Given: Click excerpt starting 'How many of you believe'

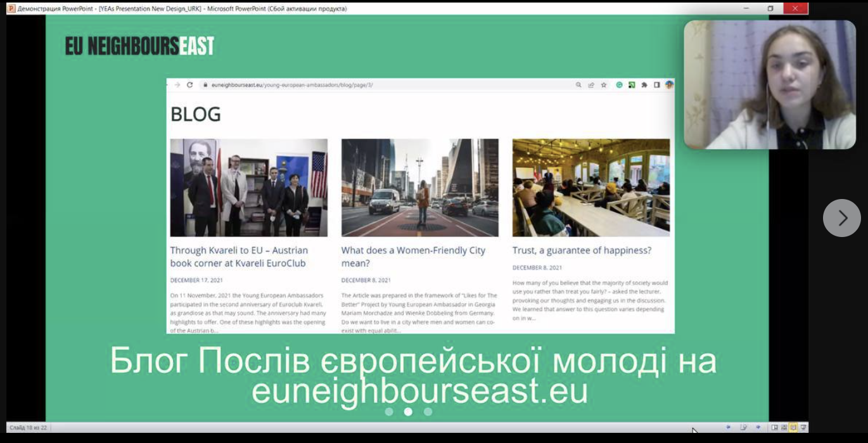Looking at the screenshot, I should 590,300.
